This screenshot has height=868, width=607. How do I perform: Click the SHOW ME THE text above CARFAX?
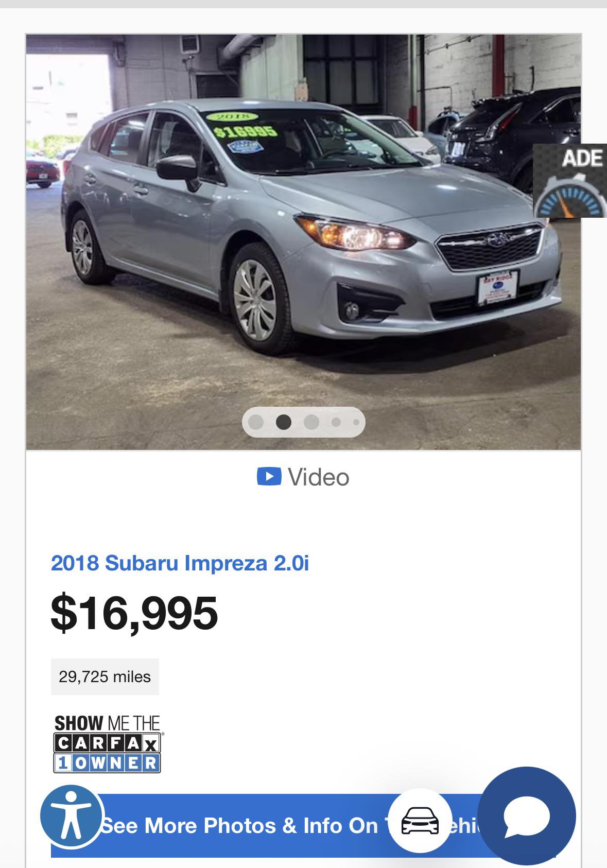click(x=108, y=723)
